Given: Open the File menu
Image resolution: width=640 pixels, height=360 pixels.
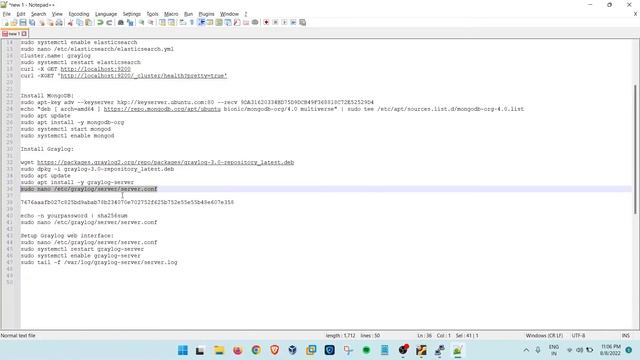Looking at the screenshot, I should (7, 14).
